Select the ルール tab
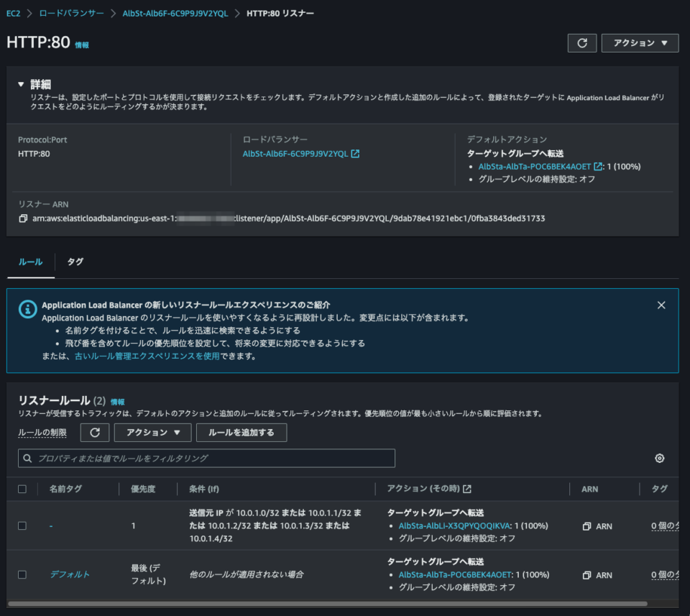Viewport: 690px width, 616px height. pos(29,262)
